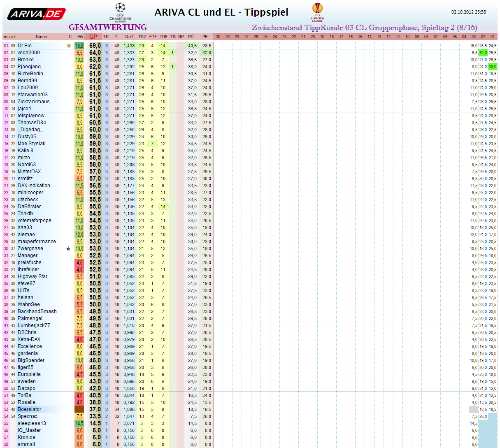Click the GP total 64,0
Screen dimensions: 500x448
pos(95,53)
